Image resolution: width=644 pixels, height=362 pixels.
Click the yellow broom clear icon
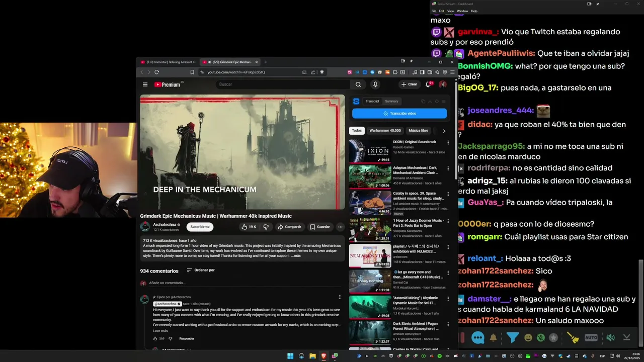[x=573, y=338]
